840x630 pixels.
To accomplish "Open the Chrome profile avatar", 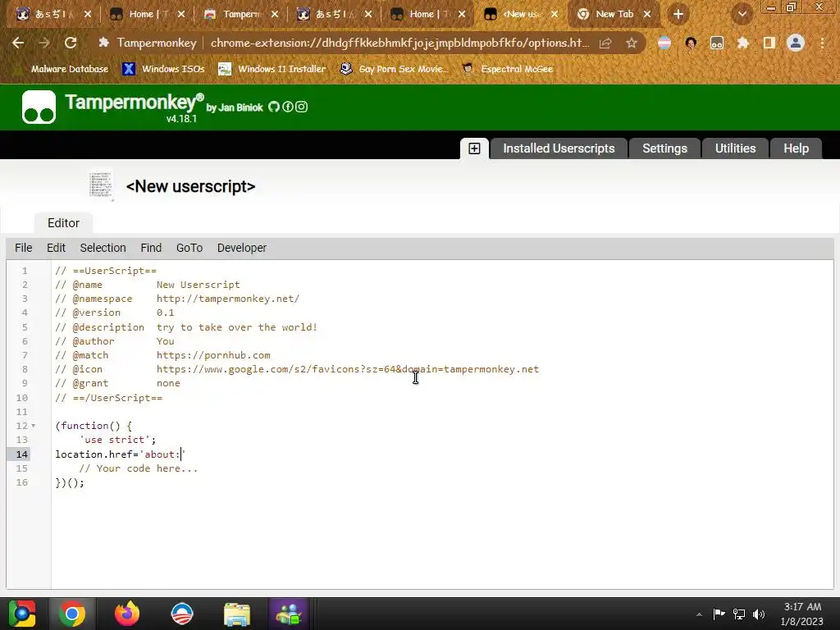I will point(796,43).
